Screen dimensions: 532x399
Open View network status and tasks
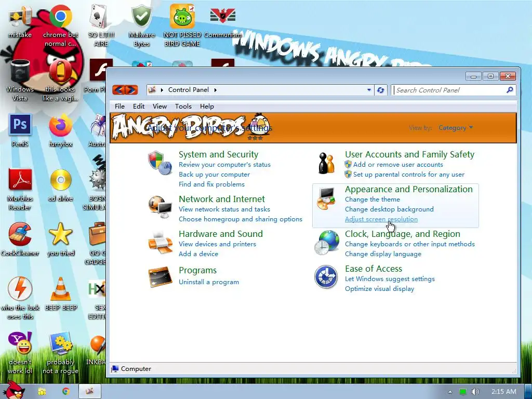click(x=224, y=209)
